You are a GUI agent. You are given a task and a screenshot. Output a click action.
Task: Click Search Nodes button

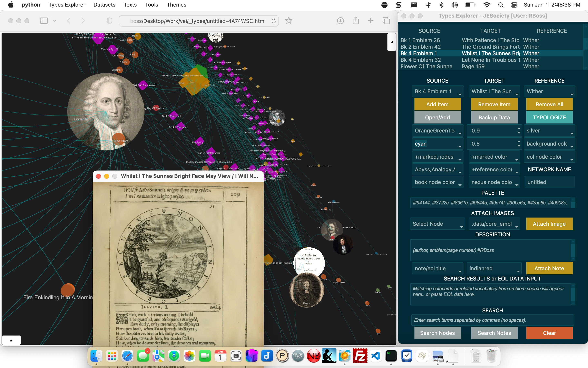click(x=437, y=333)
